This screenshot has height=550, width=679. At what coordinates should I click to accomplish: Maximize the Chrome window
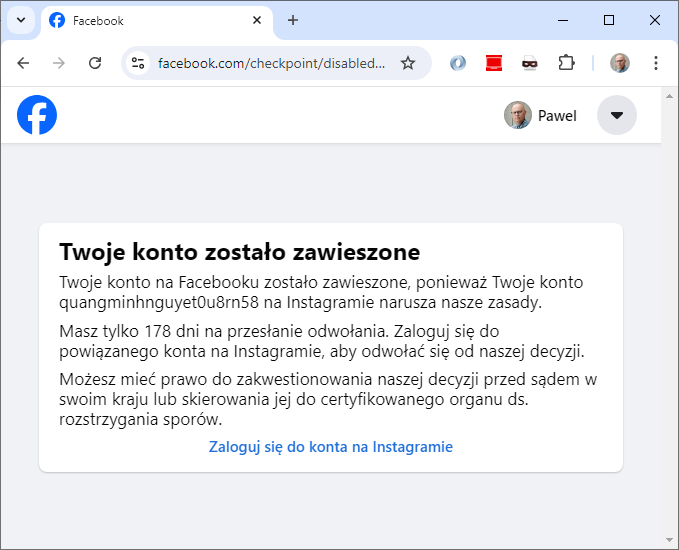coord(609,20)
